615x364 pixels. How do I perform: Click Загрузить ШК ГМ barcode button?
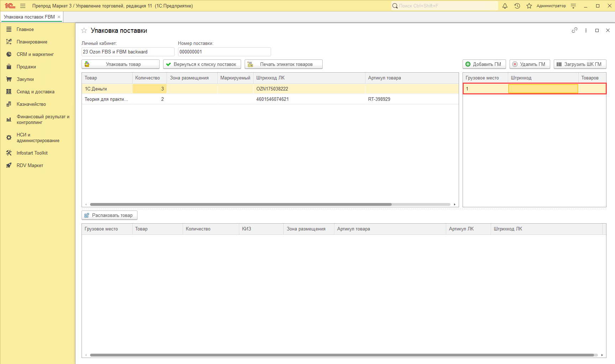click(580, 64)
